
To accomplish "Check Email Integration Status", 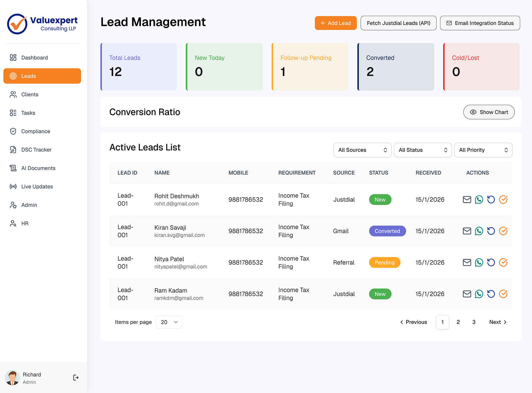I will (x=480, y=23).
